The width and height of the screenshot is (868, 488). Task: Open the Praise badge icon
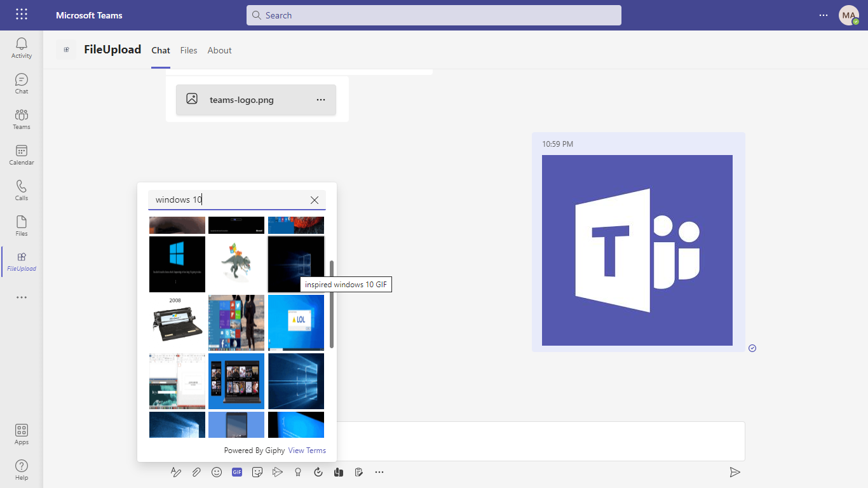(x=298, y=472)
